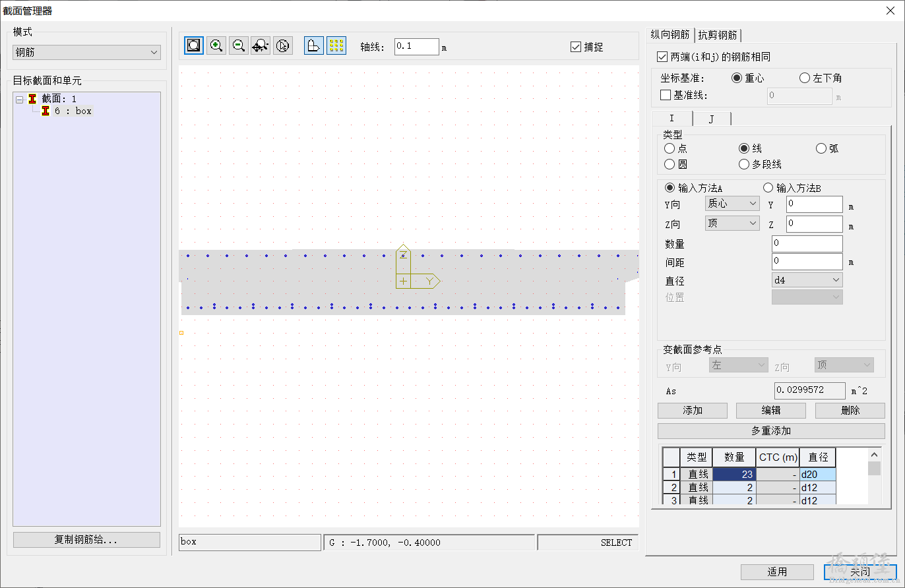Open 变截面参考点 Z向 dropdown showing 顶
This screenshot has width=905, height=588.
pos(844,365)
